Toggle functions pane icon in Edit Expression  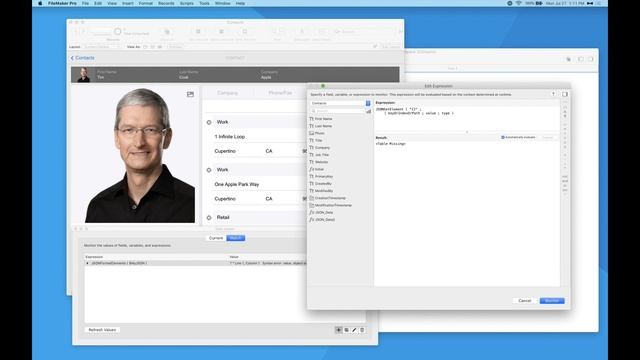[565, 94]
